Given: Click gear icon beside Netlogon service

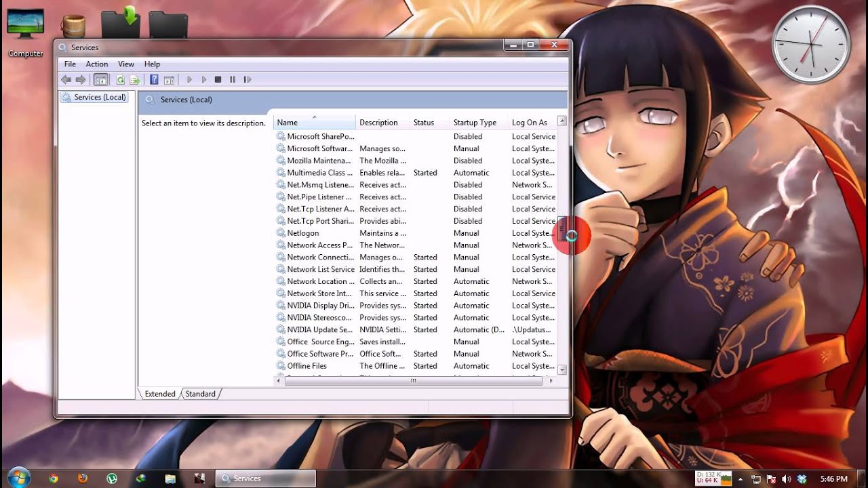Looking at the screenshot, I should click(281, 233).
